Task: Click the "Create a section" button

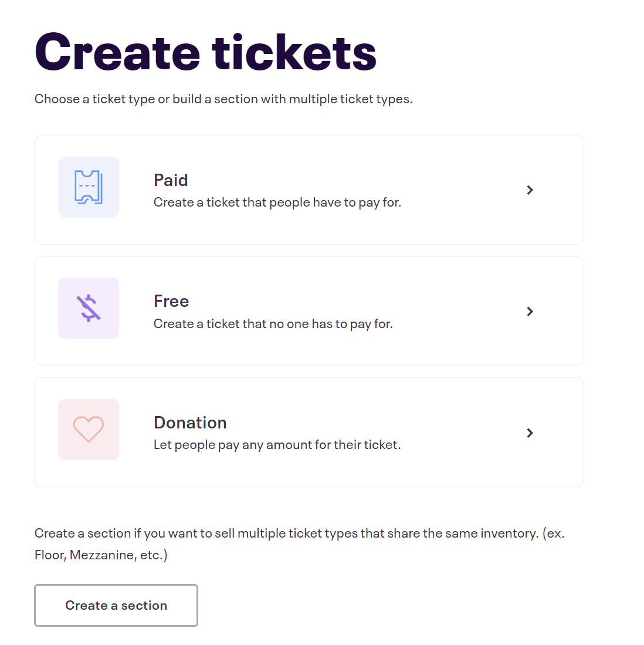Action: (x=116, y=606)
